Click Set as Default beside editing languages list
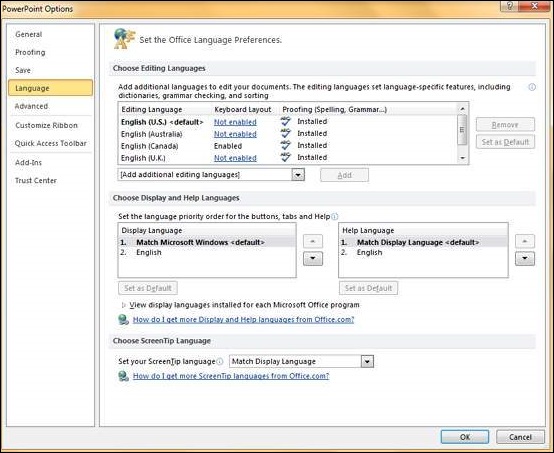Screen dimensions: 554x453 [x=505, y=142]
